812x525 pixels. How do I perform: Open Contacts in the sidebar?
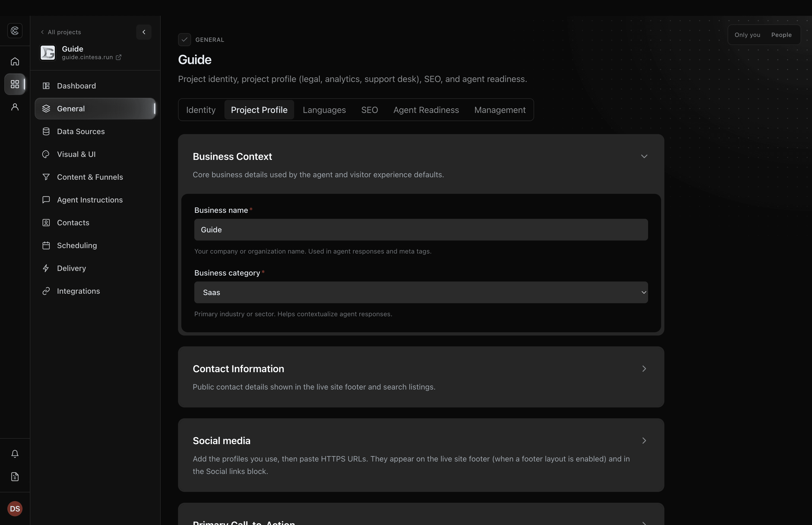point(96,223)
